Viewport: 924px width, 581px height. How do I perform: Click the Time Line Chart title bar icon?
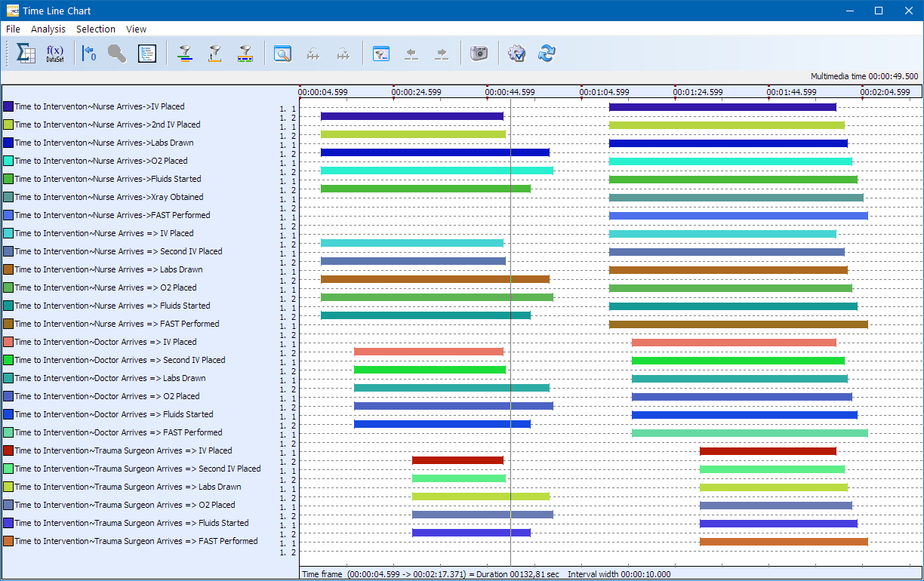13,11
